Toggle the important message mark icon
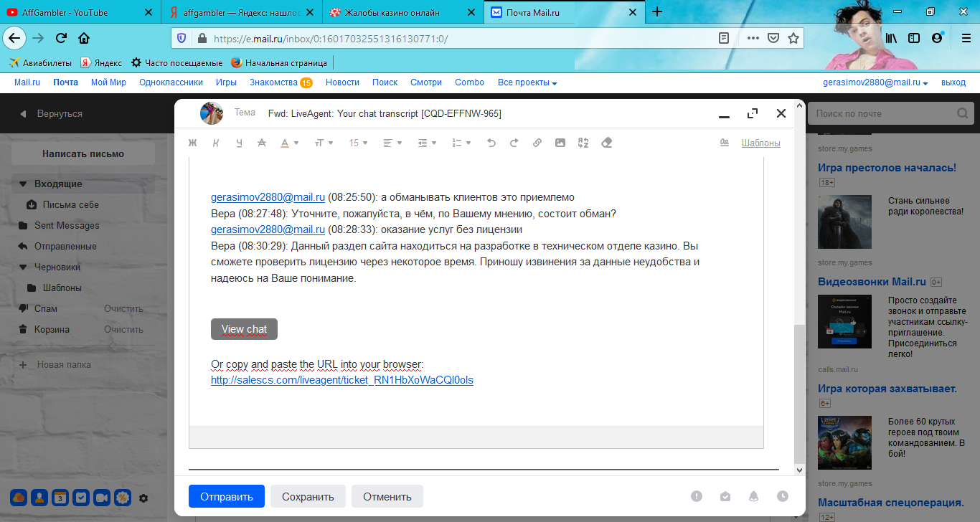Screen dimensions: 980x522 pos(696,496)
